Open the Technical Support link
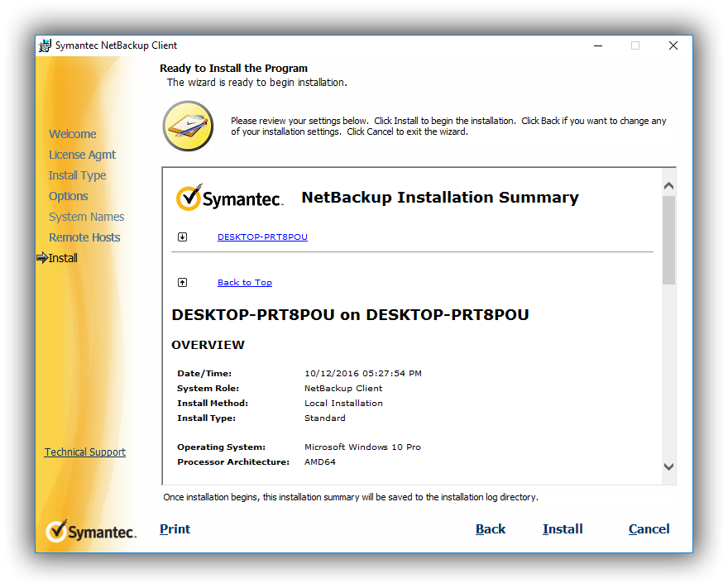The width and height of the screenshot is (728, 588). tap(85, 452)
